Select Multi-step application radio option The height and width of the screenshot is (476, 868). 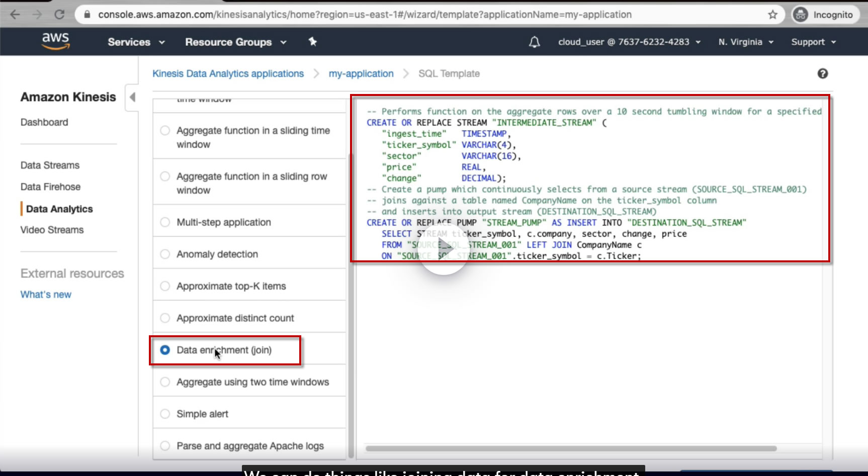click(x=165, y=222)
